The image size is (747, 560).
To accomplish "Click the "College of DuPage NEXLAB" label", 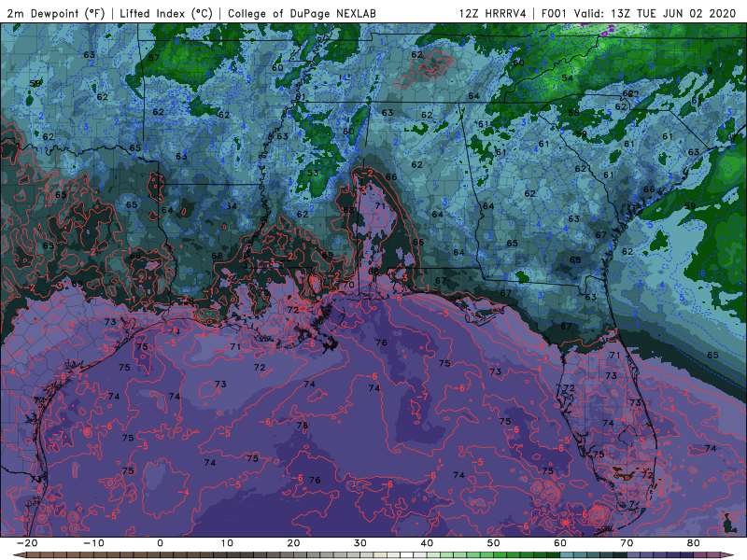I will coord(302,14).
